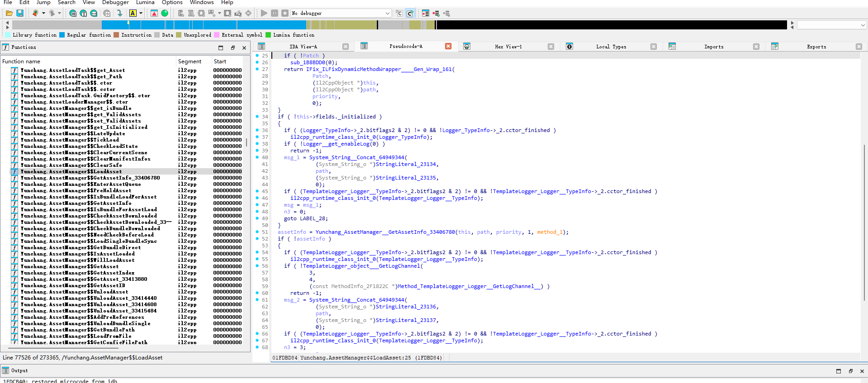Switch to the IDA View-A tab
Screen dimensions: 868x383
point(303,47)
